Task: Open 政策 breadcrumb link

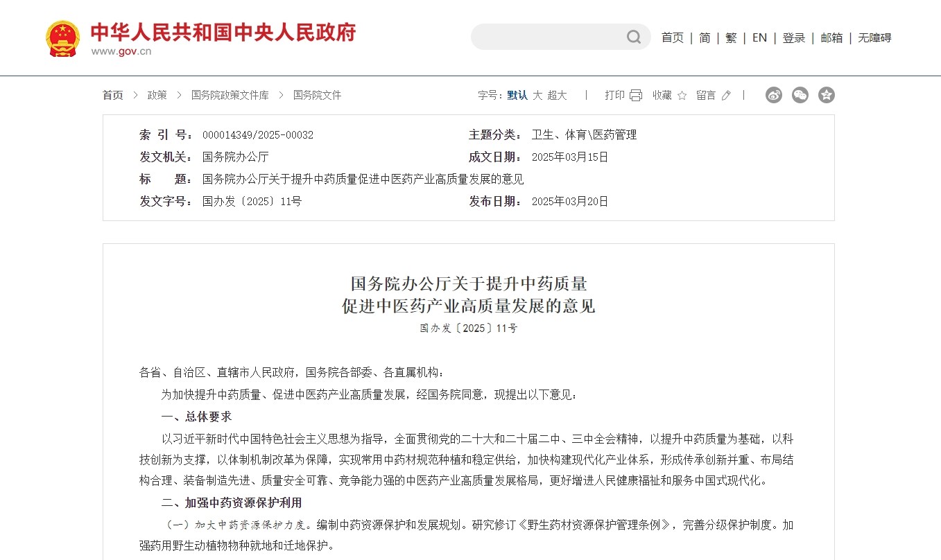Action: 157,96
